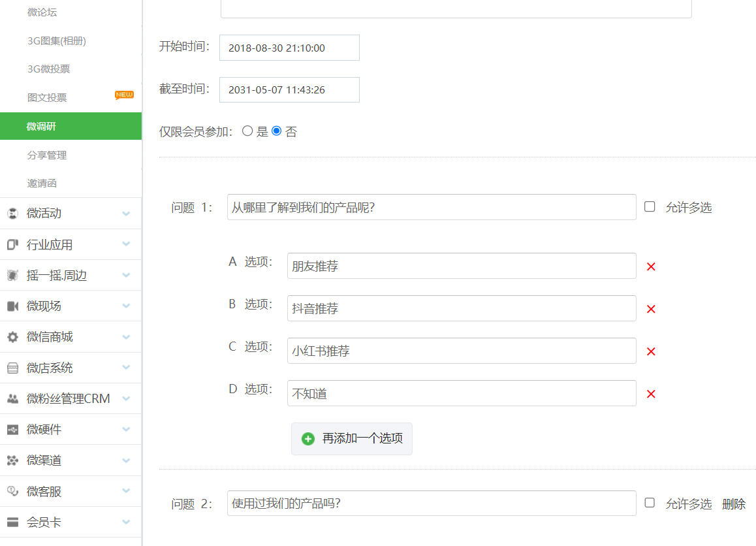Remove option C 小红书推荐 with red X
This screenshot has height=546, width=756.
tap(651, 351)
